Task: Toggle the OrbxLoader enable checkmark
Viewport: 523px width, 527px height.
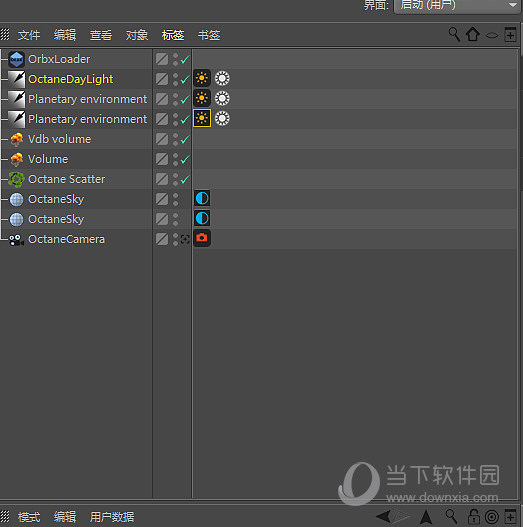Action: tap(185, 60)
